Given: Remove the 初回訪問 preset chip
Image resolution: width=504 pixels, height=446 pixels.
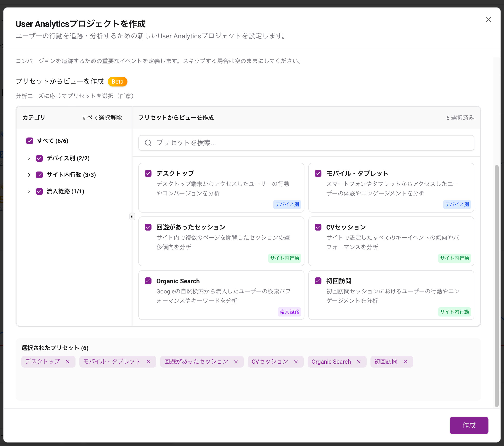Looking at the screenshot, I should (x=405, y=362).
